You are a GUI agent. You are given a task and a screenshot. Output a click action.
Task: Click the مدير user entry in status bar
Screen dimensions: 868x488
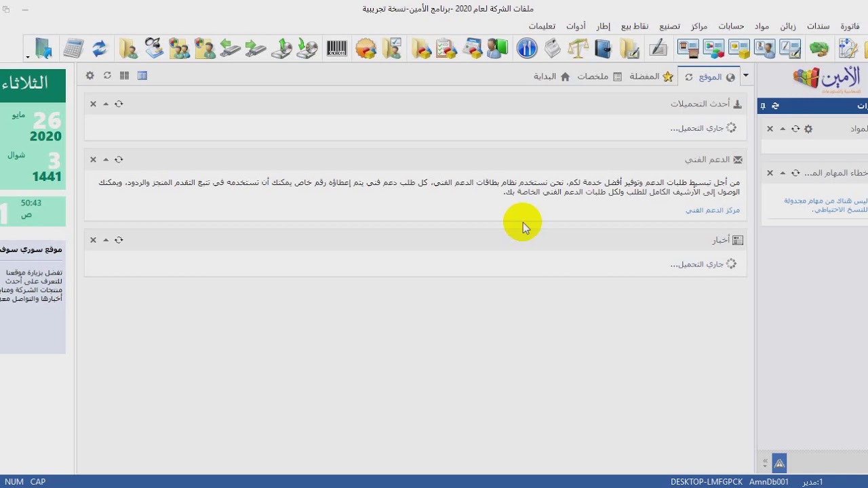(x=813, y=482)
